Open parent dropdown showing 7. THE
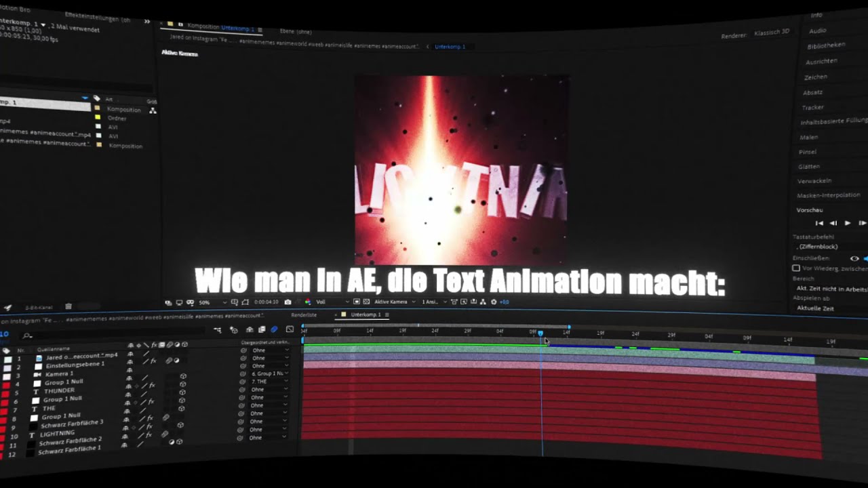This screenshot has height=488, width=868. pyautogui.click(x=269, y=382)
